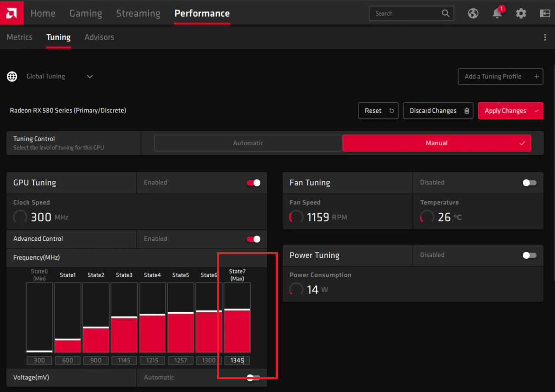The width and height of the screenshot is (555, 392).
Task: Click the State0 (Min) frequency bar
Action: coord(39,318)
